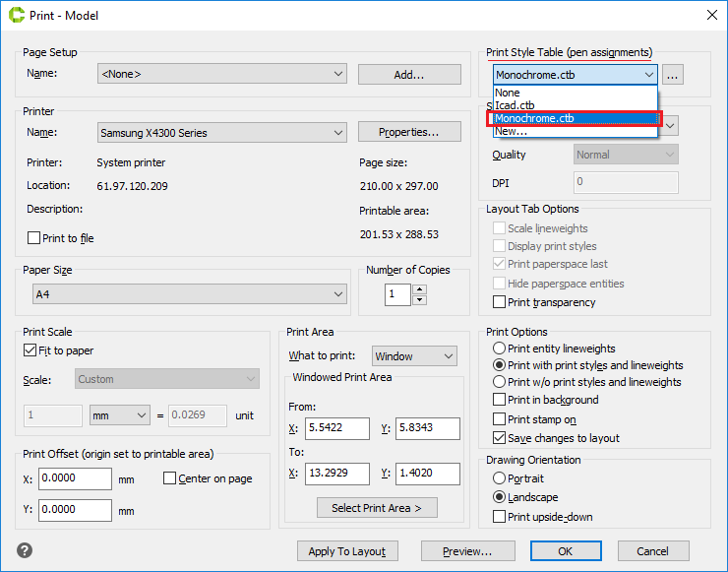Click From Y field showing 5.8343
This screenshot has height=572, width=728.
[428, 428]
